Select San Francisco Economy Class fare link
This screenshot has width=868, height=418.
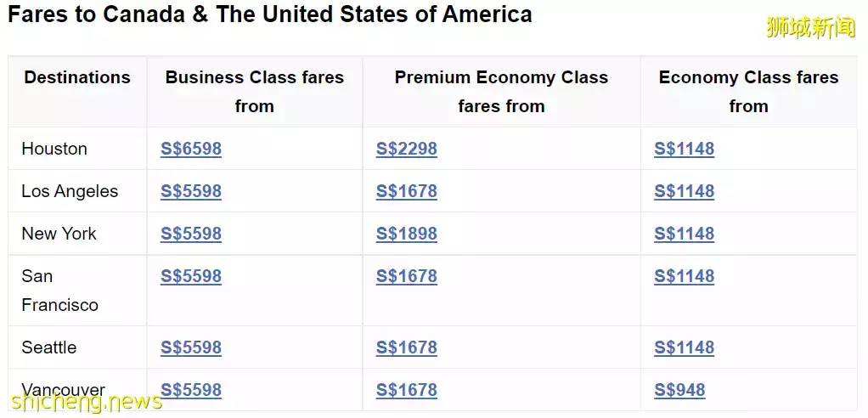[684, 276]
